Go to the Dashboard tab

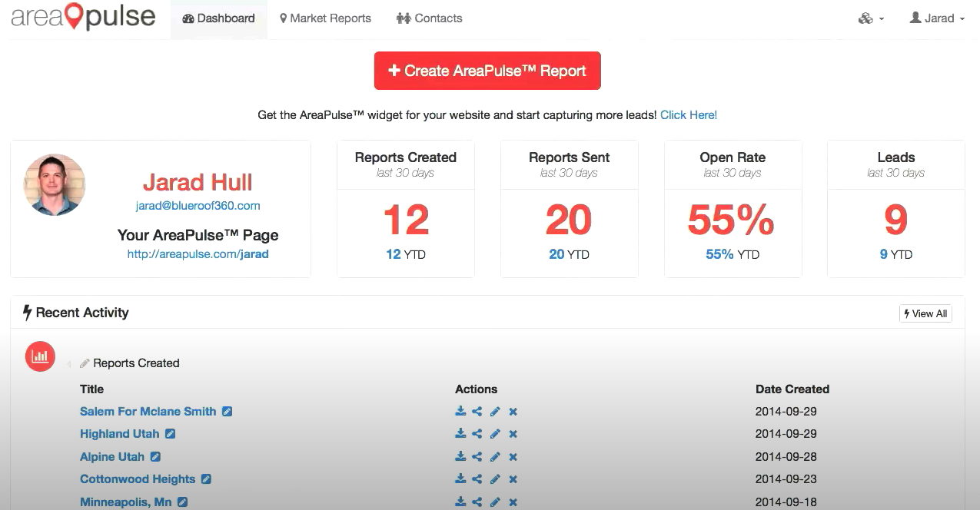[x=219, y=18]
